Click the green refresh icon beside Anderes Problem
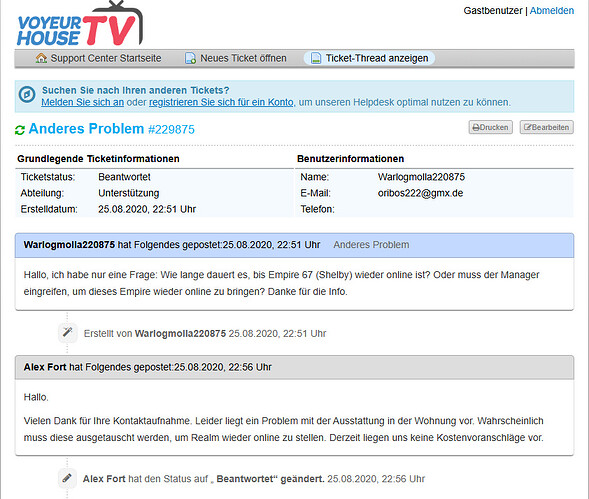The height and width of the screenshot is (499, 589). pyautogui.click(x=20, y=130)
